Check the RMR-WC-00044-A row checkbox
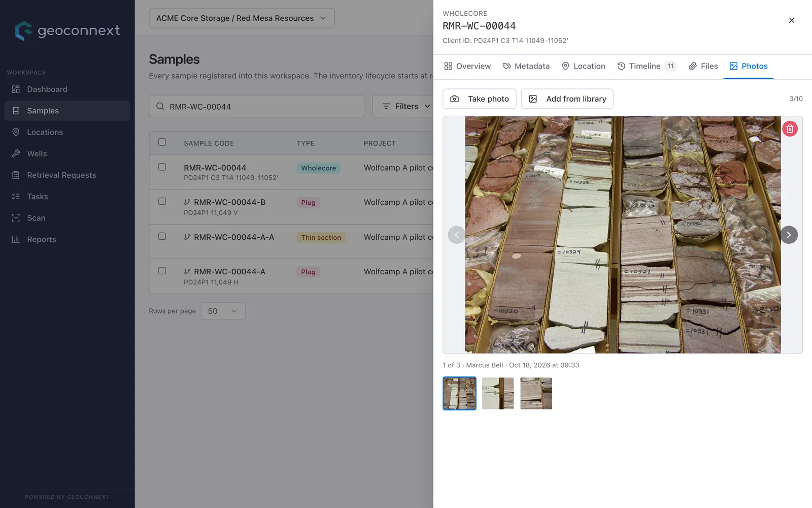812x508 pixels. coord(162,271)
